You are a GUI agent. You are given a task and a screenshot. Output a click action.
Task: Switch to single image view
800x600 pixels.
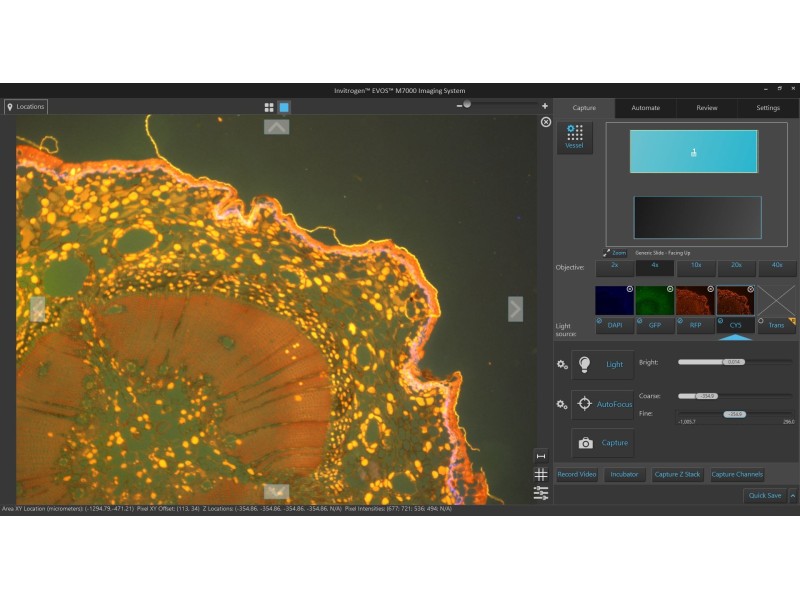coord(284,107)
